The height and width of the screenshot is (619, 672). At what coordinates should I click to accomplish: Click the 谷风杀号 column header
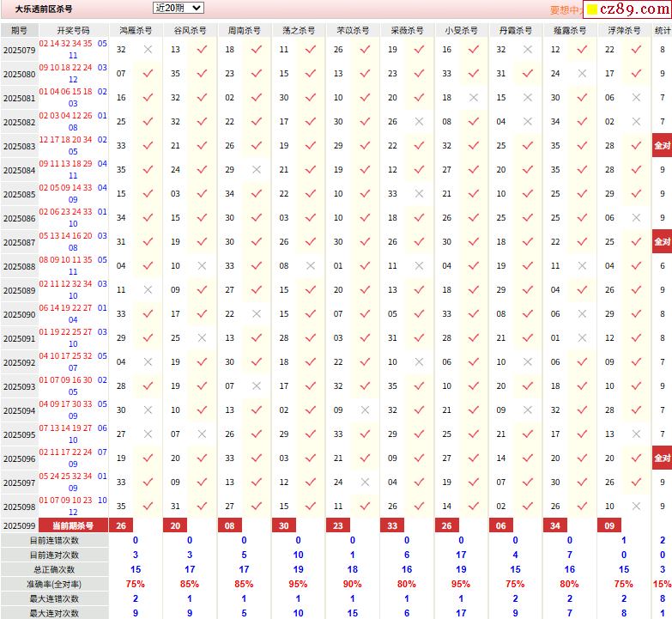pos(190,30)
